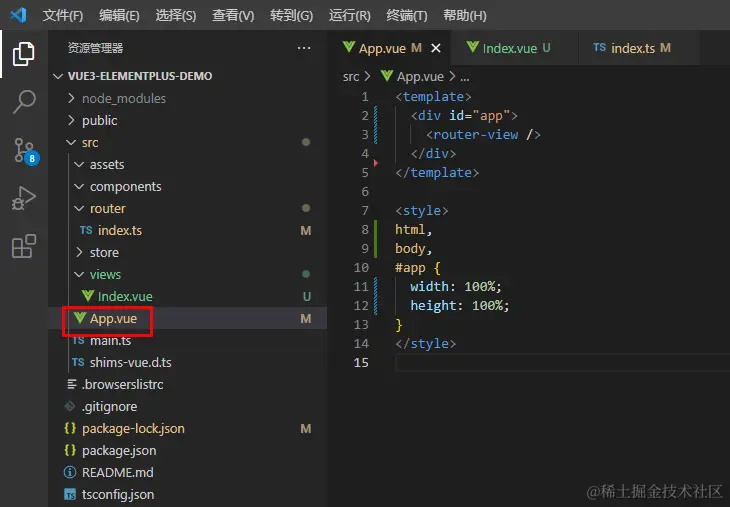Open the Explorer view in activity bar
This screenshot has height=507, width=730.
23,54
